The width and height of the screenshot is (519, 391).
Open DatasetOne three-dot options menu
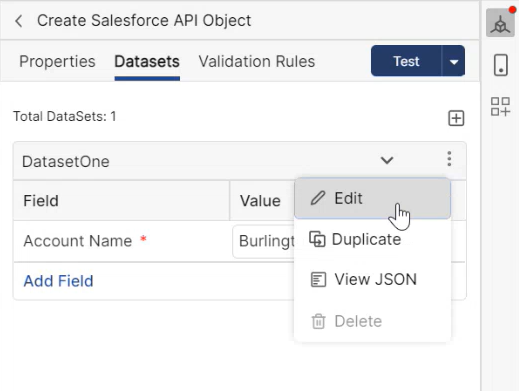click(x=449, y=159)
